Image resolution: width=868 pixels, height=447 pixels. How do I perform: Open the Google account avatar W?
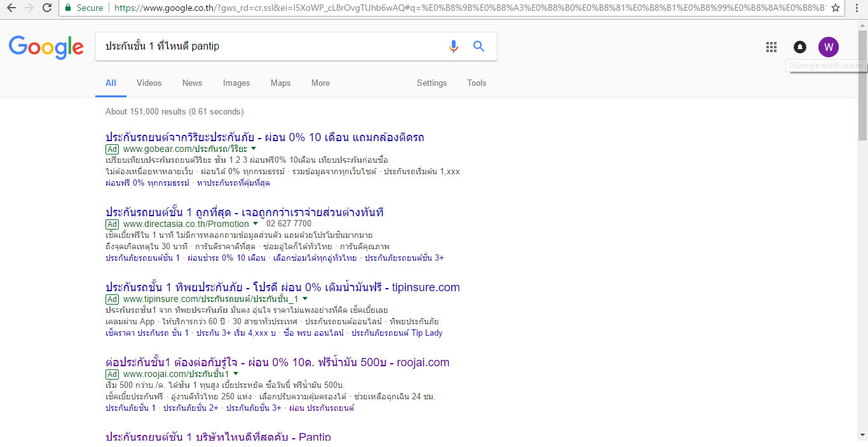(829, 47)
